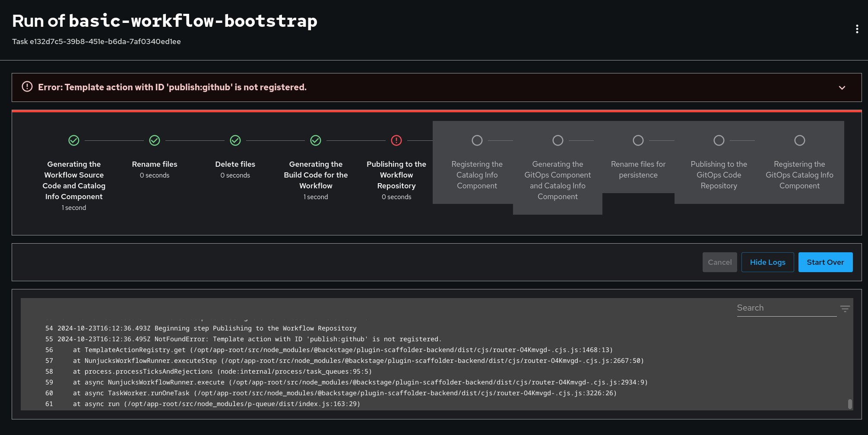The height and width of the screenshot is (435, 868).
Task: Click green check icon for Rename files
Action: (x=155, y=140)
